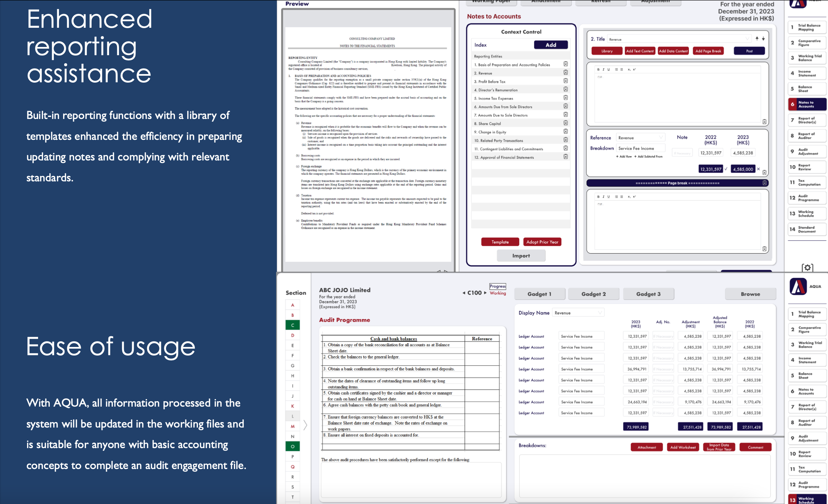Screen dimensions: 828x504
Task: Open the Display Name dropdown
Action: (600, 313)
